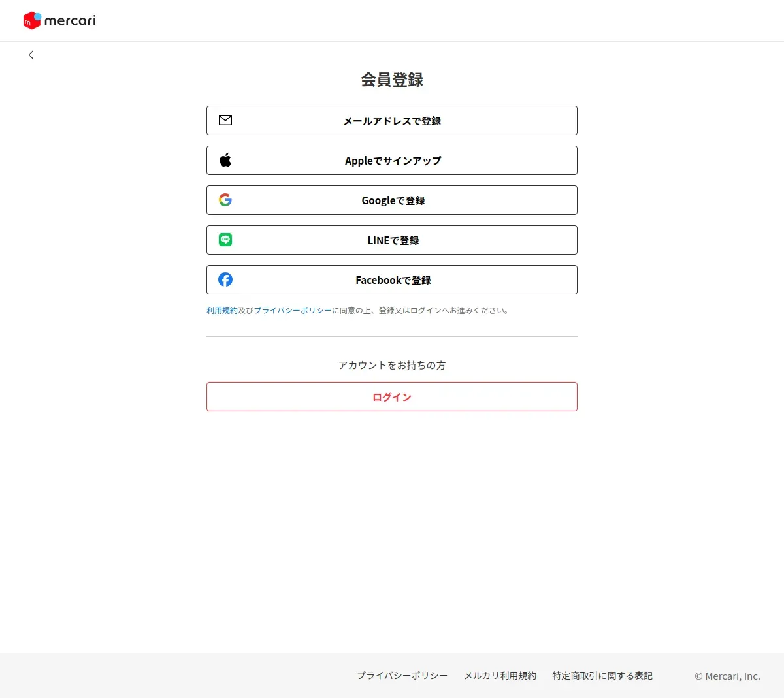The image size is (784, 698).
Task: Click the green LINE logo icon
Action: coord(225,240)
